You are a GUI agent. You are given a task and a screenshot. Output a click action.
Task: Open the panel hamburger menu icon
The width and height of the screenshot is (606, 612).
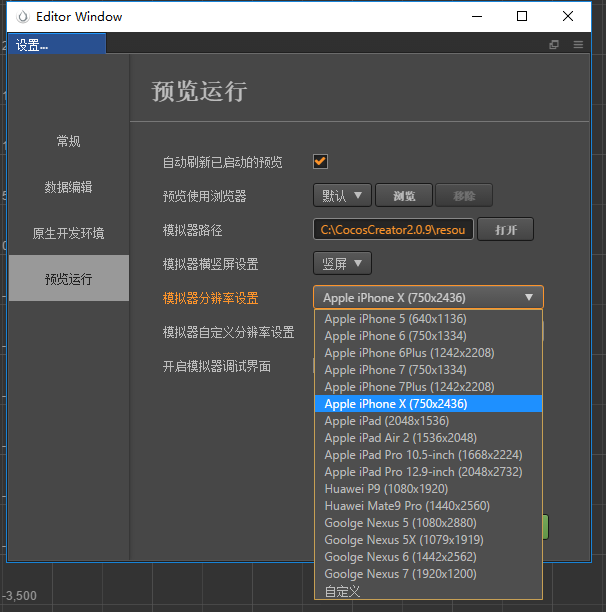click(x=578, y=44)
